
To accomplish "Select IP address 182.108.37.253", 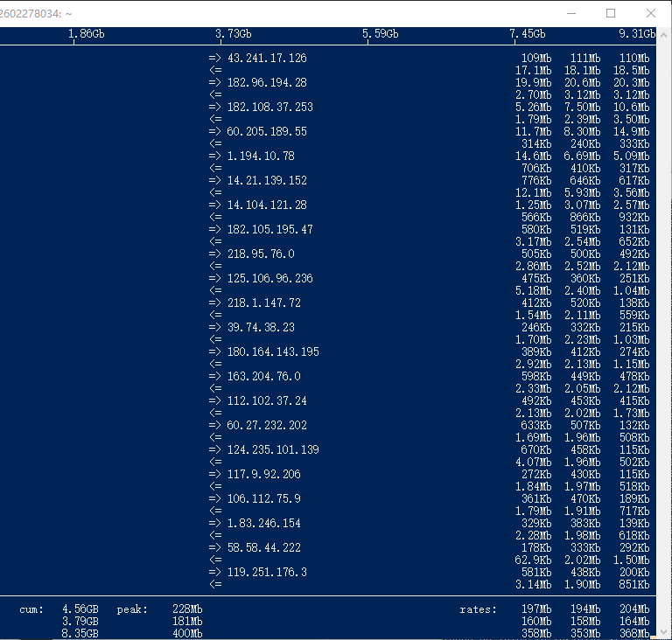I will point(270,107).
